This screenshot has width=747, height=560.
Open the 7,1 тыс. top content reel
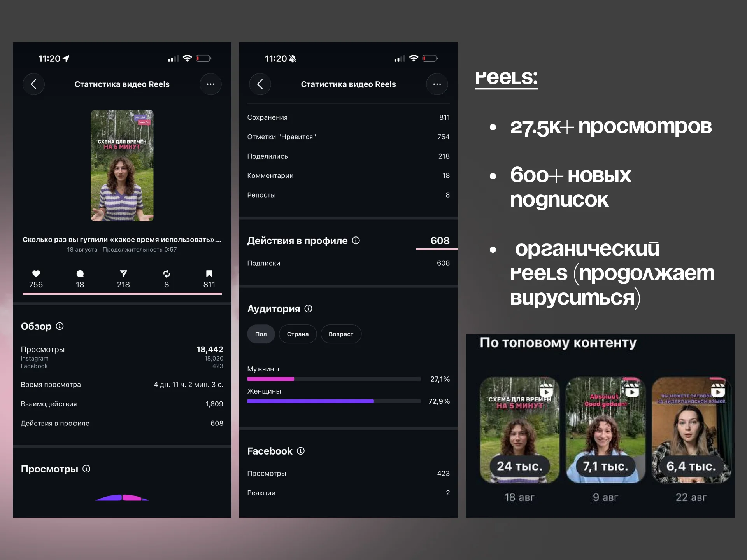tap(605, 430)
